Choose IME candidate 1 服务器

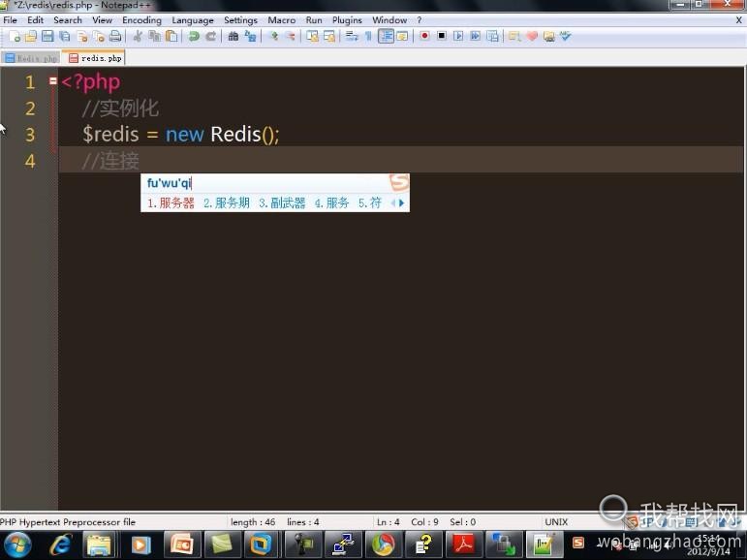tap(171, 203)
